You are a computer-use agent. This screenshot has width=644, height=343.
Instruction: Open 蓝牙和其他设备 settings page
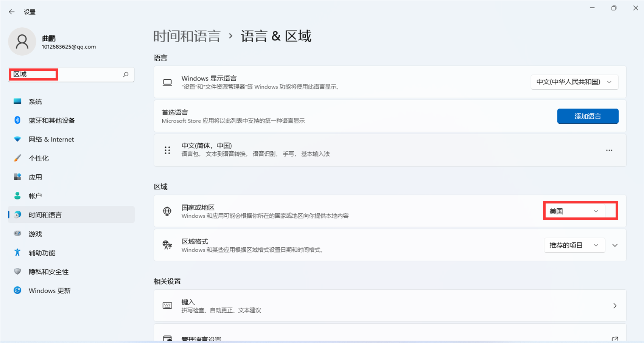click(x=71, y=120)
